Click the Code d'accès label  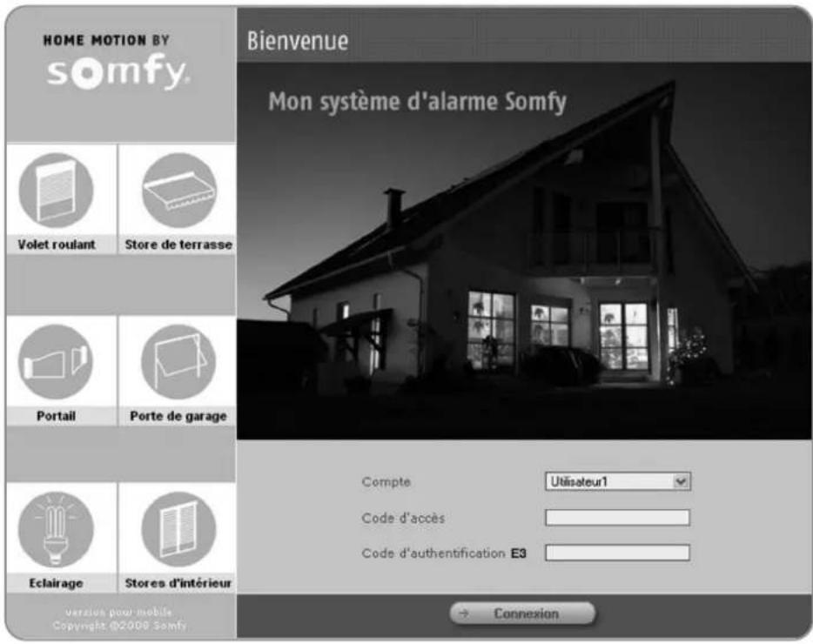(x=403, y=518)
